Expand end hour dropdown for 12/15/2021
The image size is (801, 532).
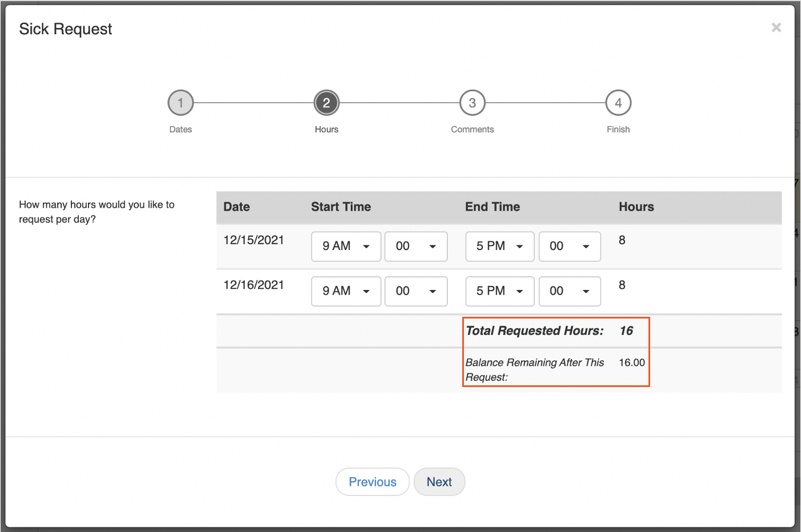click(499, 247)
